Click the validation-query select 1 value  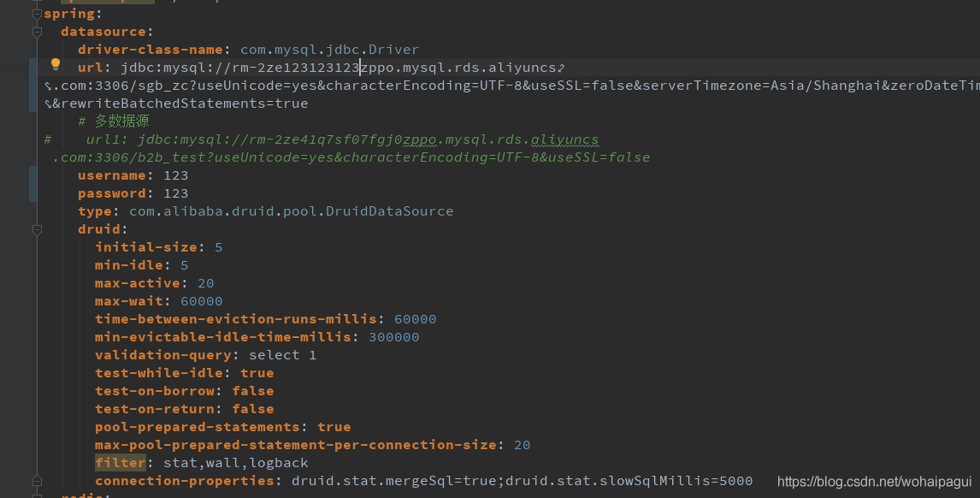coord(282,355)
